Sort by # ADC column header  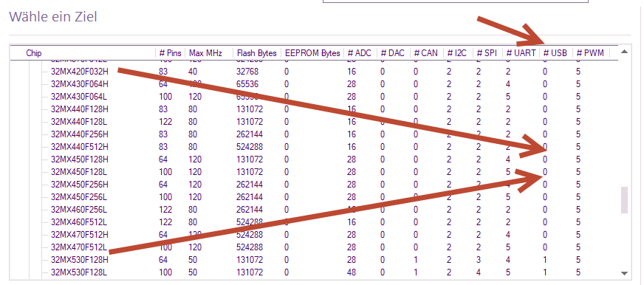pyautogui.click(x=359, y=53)
